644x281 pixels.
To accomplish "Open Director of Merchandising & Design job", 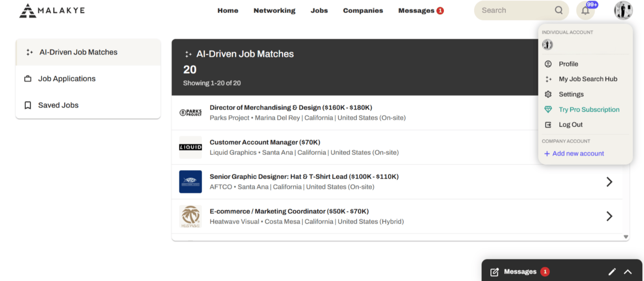I will tap(291, 108).
